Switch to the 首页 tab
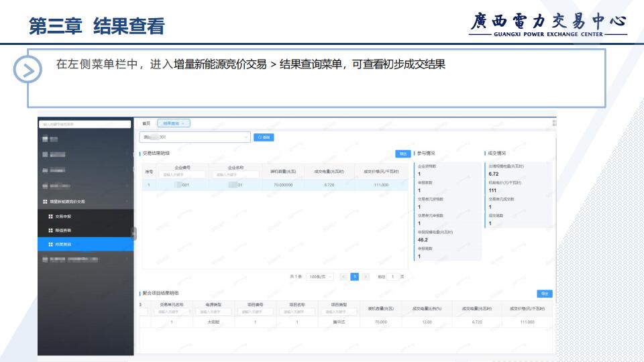This screenshot has height=362, width=644. tap(146, 123)
